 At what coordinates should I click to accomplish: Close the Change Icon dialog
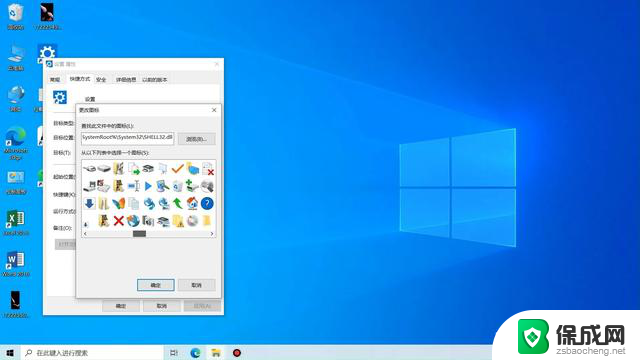(x=214, y=110)
